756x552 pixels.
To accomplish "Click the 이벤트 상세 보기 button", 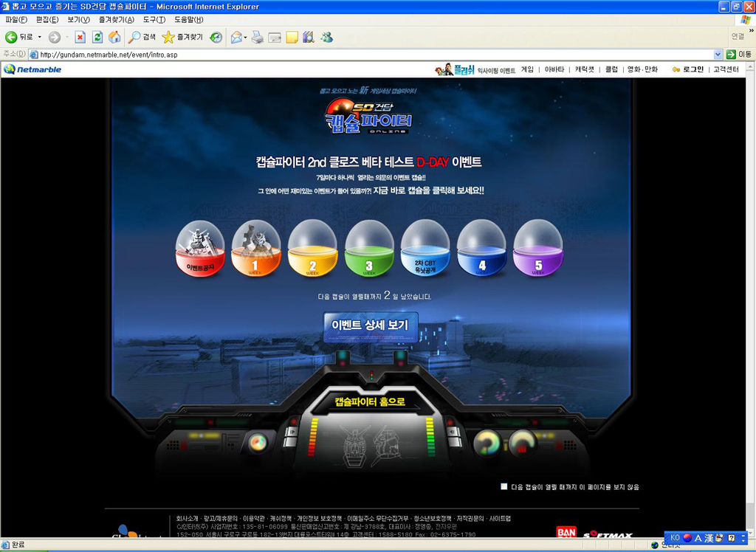I will [x=371, y=325].
